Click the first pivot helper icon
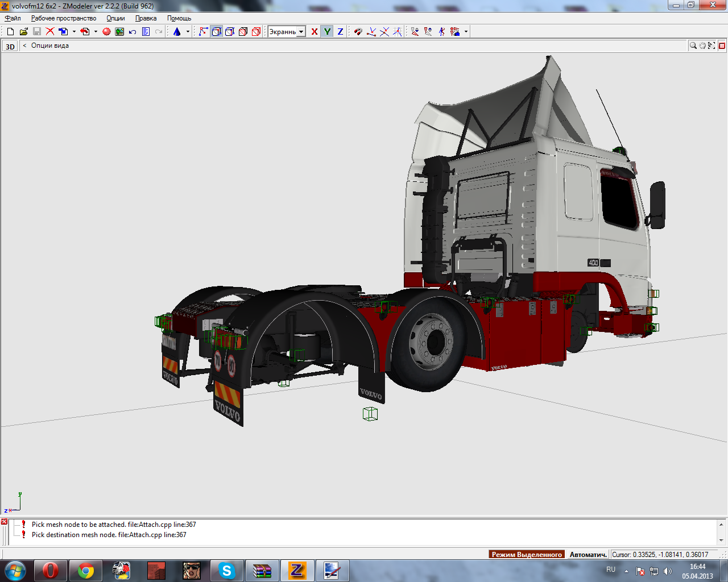728x582 pixels. 415,32
